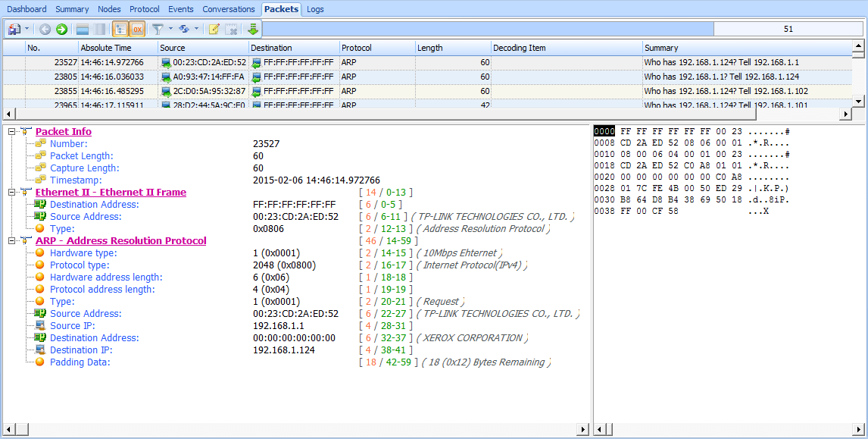The image size is (868, 439).
Task: Collapse the ARP tree node
Action: (11, 240)
